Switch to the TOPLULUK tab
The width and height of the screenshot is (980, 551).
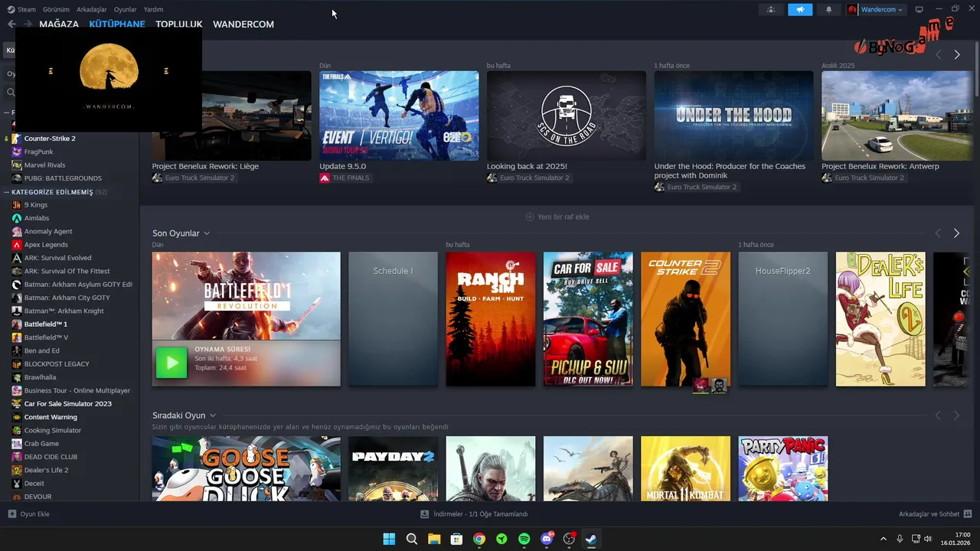coord(179,24)
